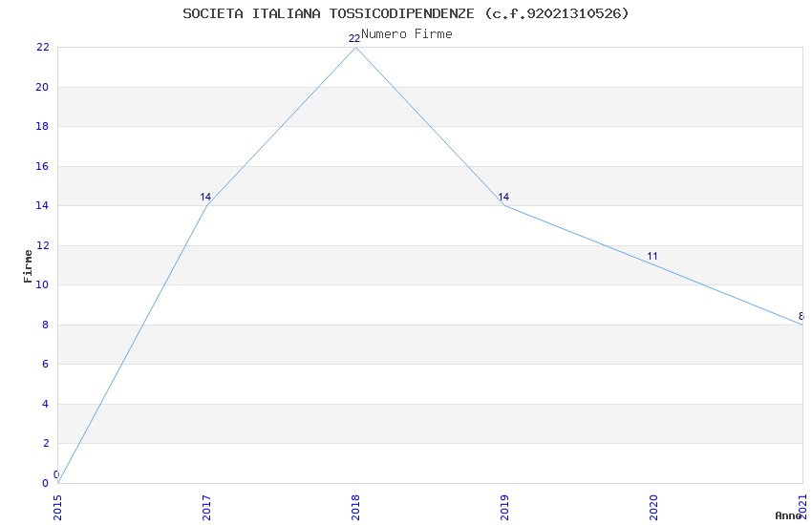Click the data point labeled 14 at 2017

click(206, 206)
